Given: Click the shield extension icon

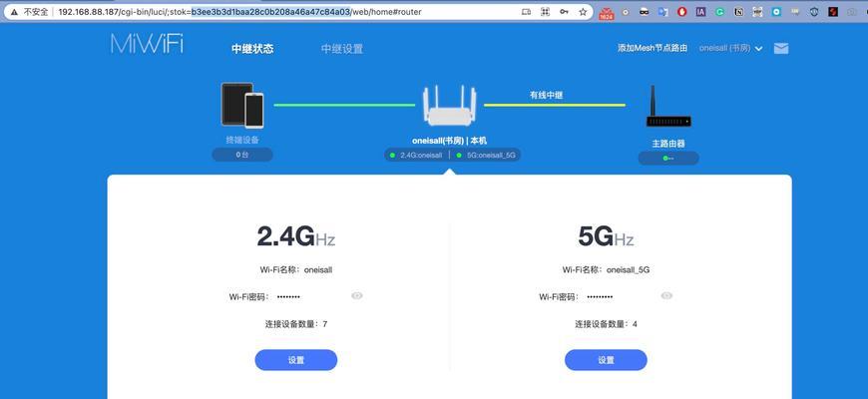Looking at the screenshot, I should pos(814,12).
